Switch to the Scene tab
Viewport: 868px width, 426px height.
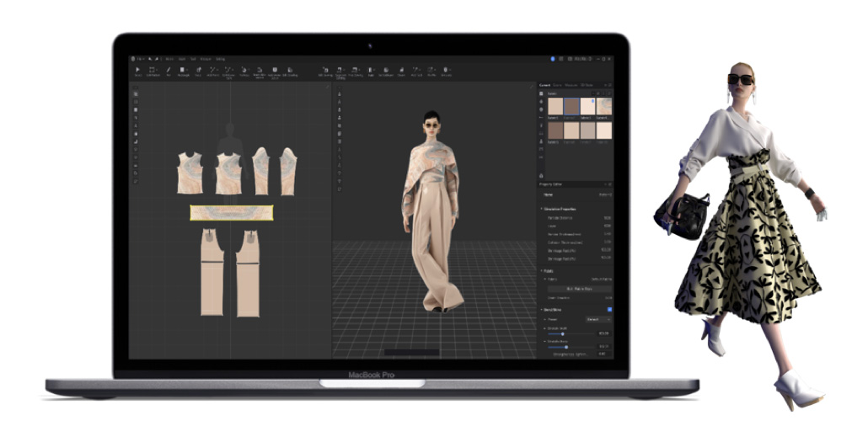(x=557, y=85)
